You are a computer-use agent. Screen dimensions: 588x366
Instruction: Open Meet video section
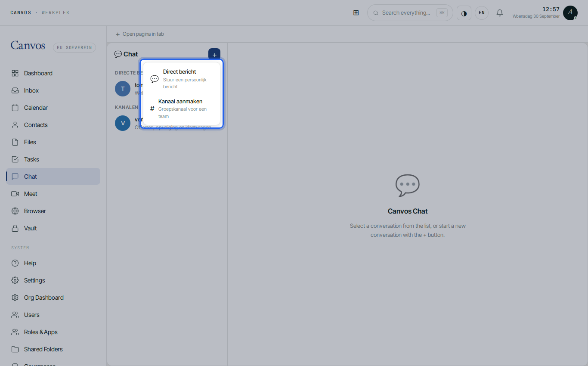click(x=53, y=194)
